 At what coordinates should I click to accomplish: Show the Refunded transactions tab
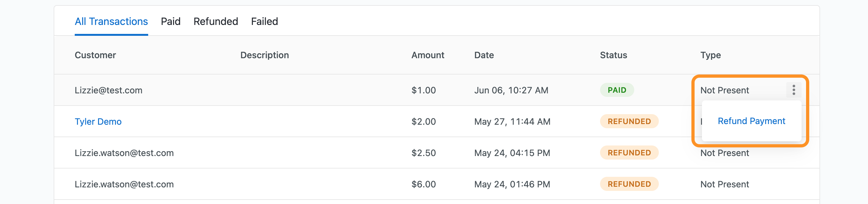[216, 21]
